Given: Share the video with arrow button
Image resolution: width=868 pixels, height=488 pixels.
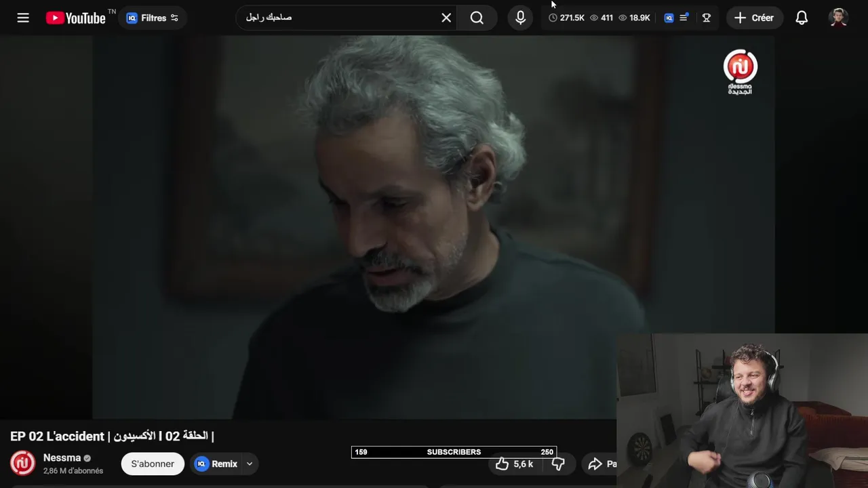Looking at the screenshot, I should pos(601,464).
